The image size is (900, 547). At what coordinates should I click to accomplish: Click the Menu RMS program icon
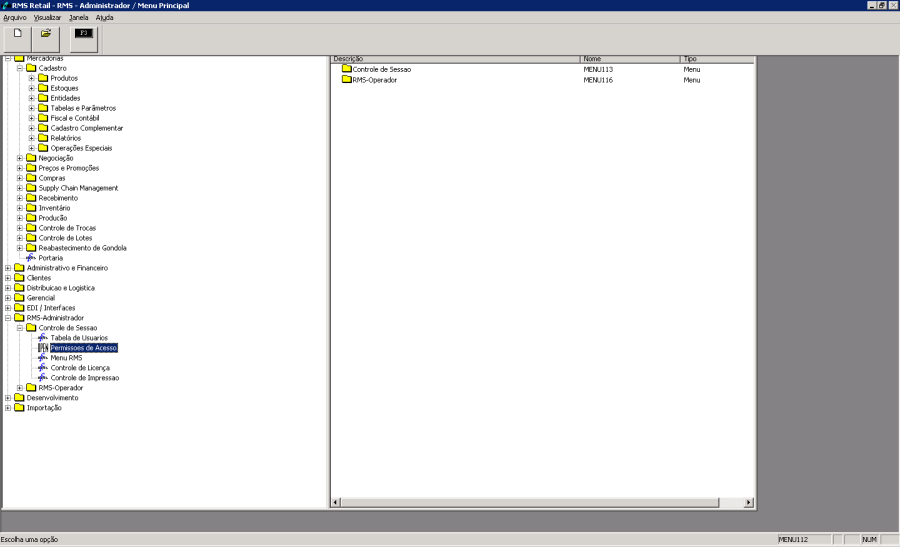click(43, 358)
